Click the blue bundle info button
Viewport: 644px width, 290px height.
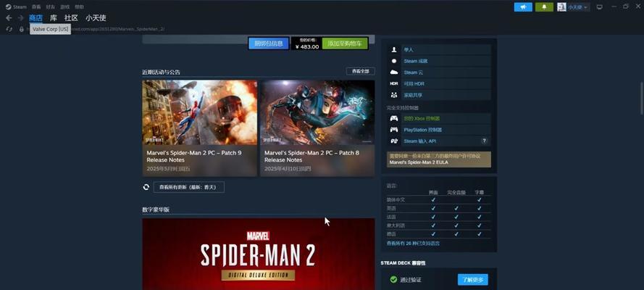(269, 43)
